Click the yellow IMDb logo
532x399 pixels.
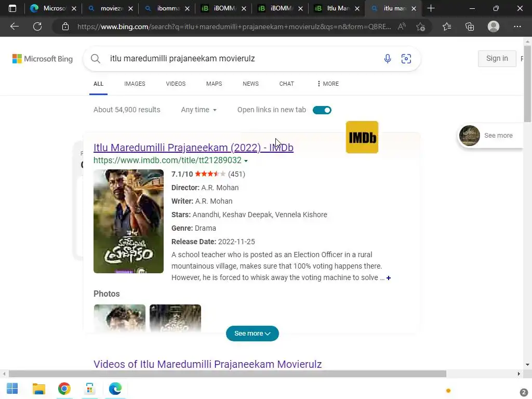tap(362, 137)
